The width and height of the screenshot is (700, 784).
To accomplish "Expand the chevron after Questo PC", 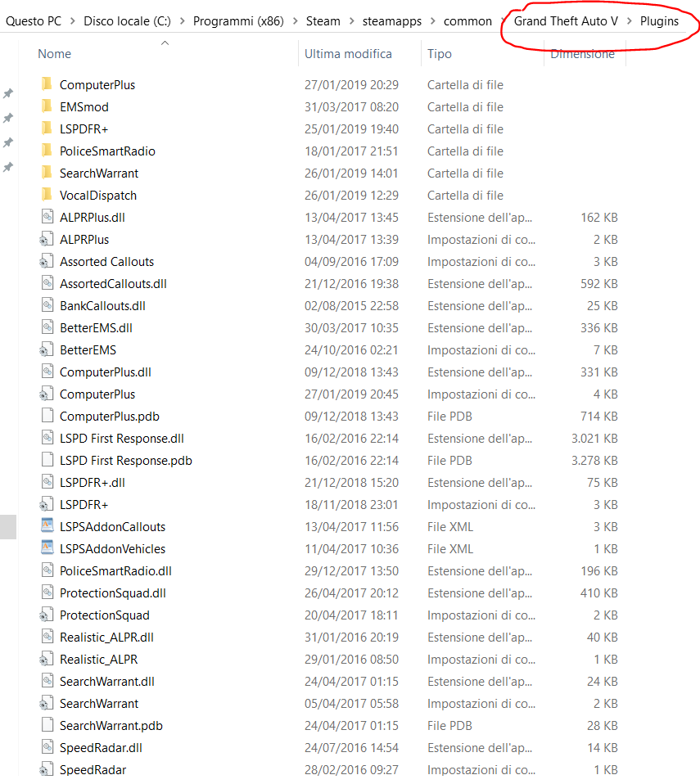I will [73, 21].
